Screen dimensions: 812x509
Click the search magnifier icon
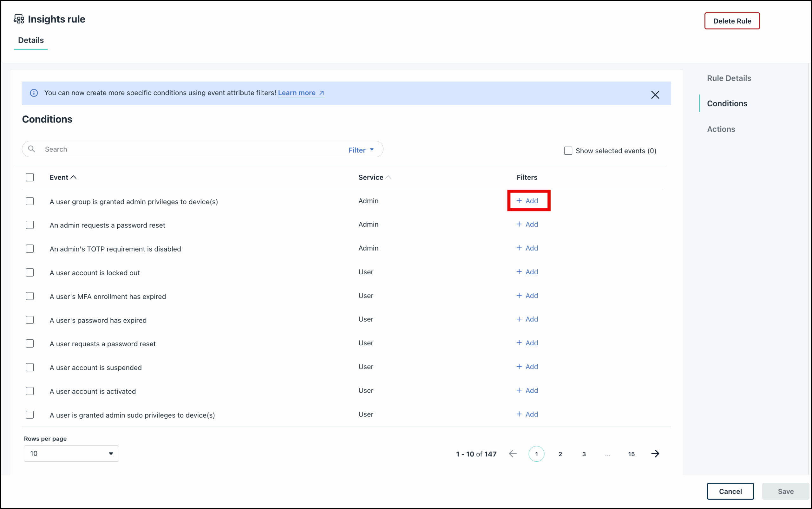coord(31,149)
